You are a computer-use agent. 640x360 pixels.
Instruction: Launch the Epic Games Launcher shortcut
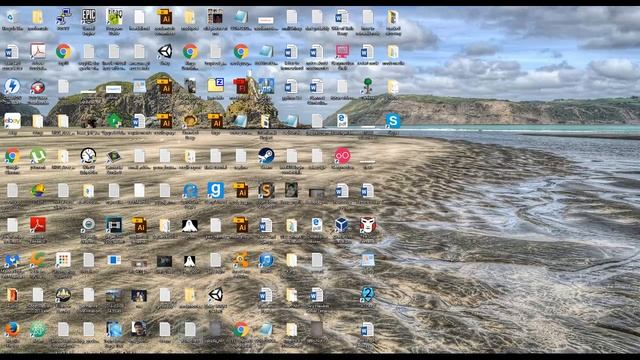coord(88,17)
